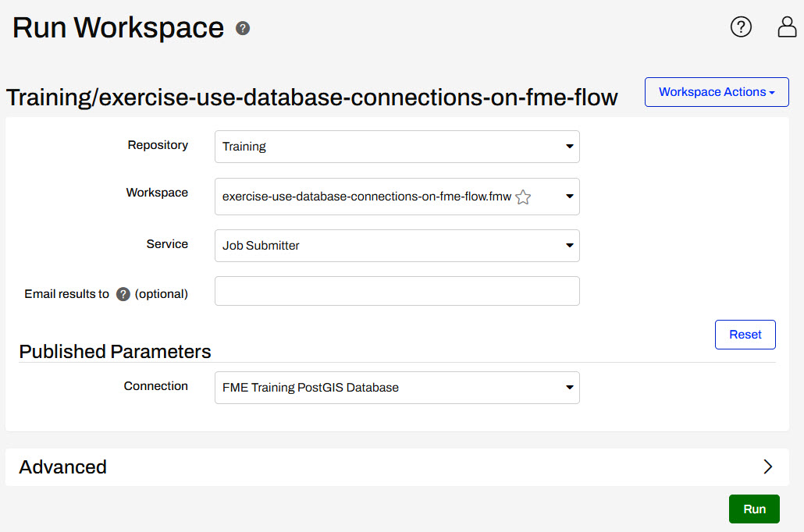Viewport: 804px width, 532px height.
Task: Open the Workspace Actions dropdown menu
Action: point(716,92)
